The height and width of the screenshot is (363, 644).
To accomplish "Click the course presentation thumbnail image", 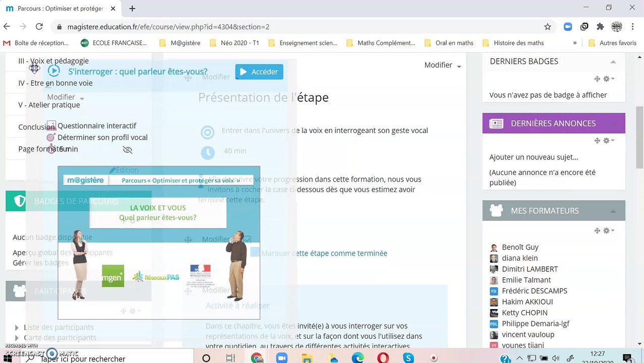I will [x=159, y=243].
